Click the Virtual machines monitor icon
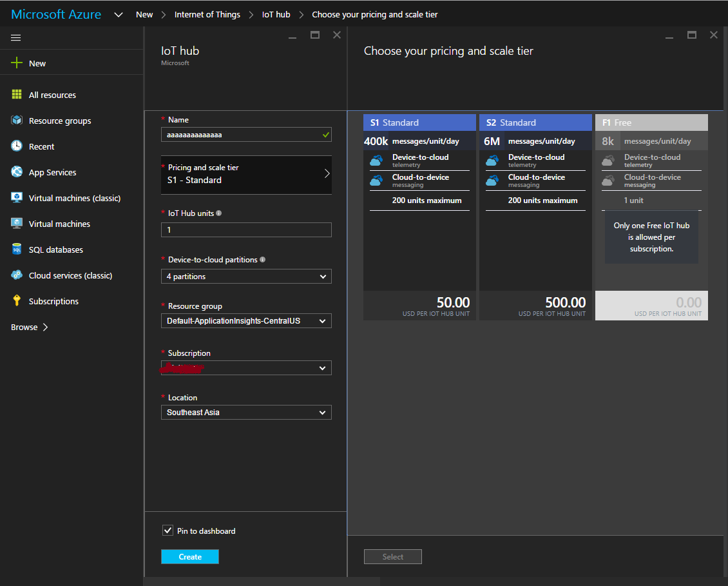728x586 pixels. pos(17,223)
